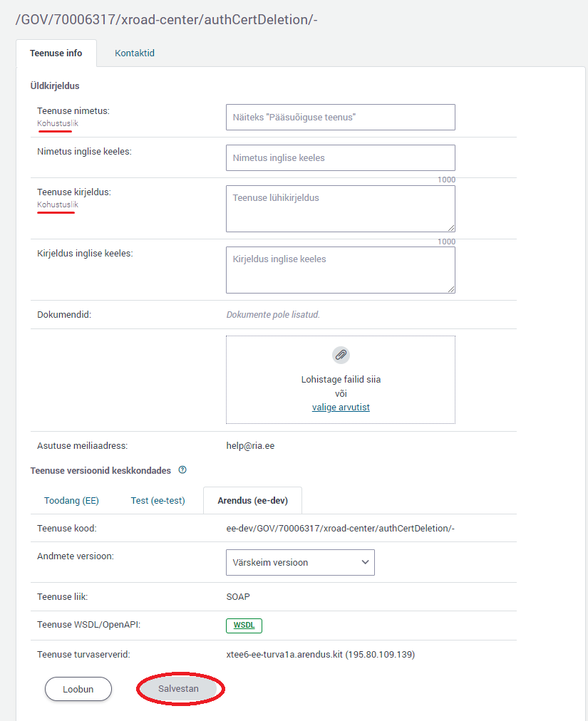Screen dimensions: 588x721
Task: Switch to the Kontaktid tab
Action: pos(135,53)
